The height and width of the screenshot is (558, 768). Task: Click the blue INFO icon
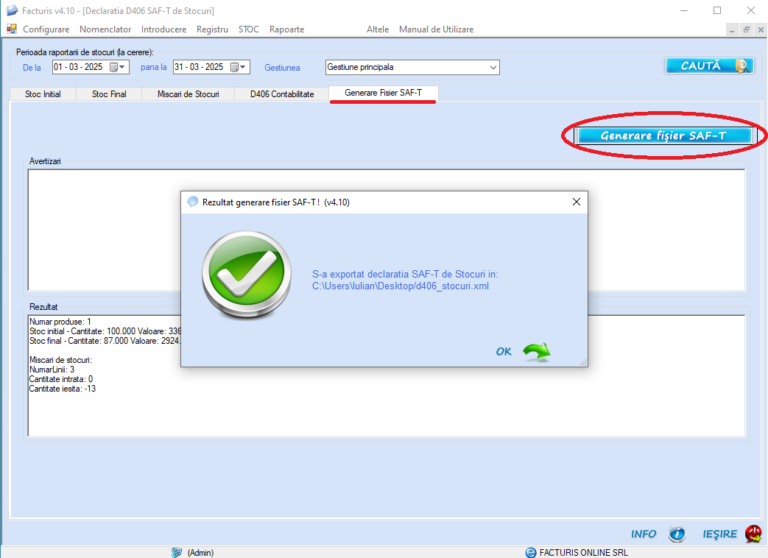click(x=677, y=534)
